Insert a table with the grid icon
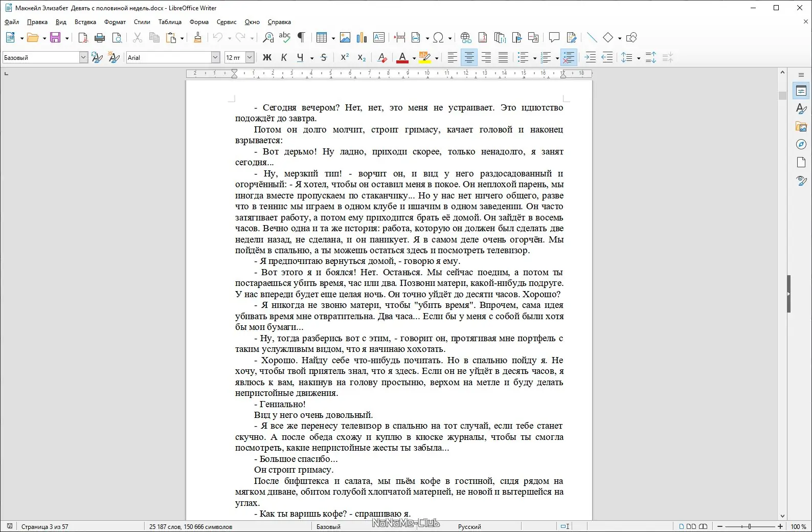This screenshot has height=532, width=812. (x=322, y=37)
